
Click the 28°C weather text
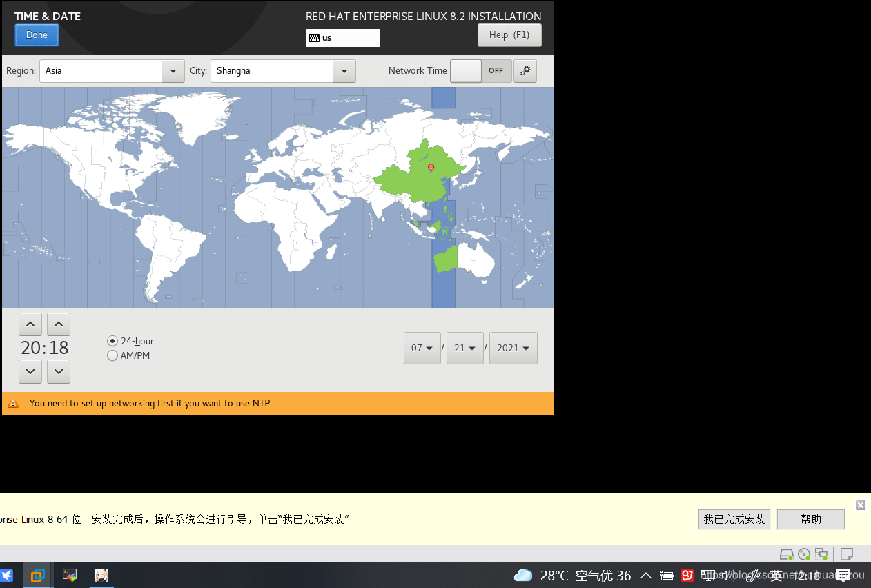coord(554,576)
